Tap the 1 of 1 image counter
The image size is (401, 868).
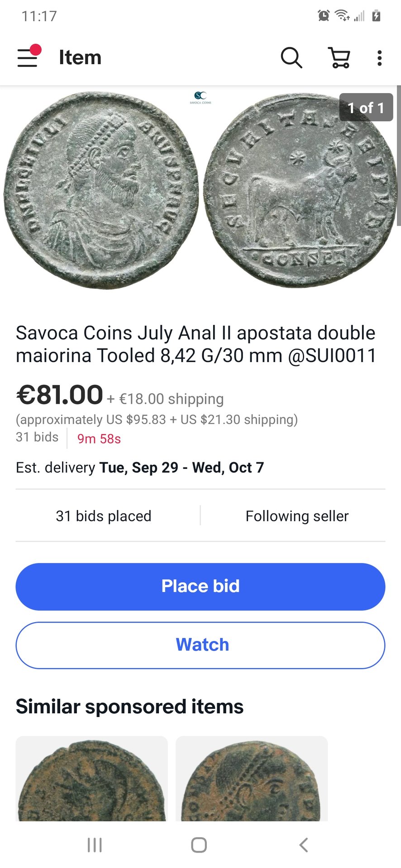point(366,108)
